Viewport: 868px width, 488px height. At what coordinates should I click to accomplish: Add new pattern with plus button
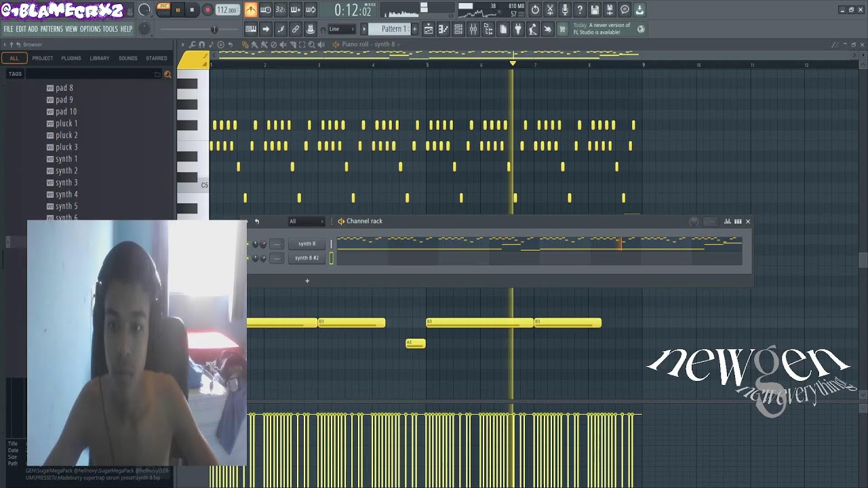click(414, 29)
